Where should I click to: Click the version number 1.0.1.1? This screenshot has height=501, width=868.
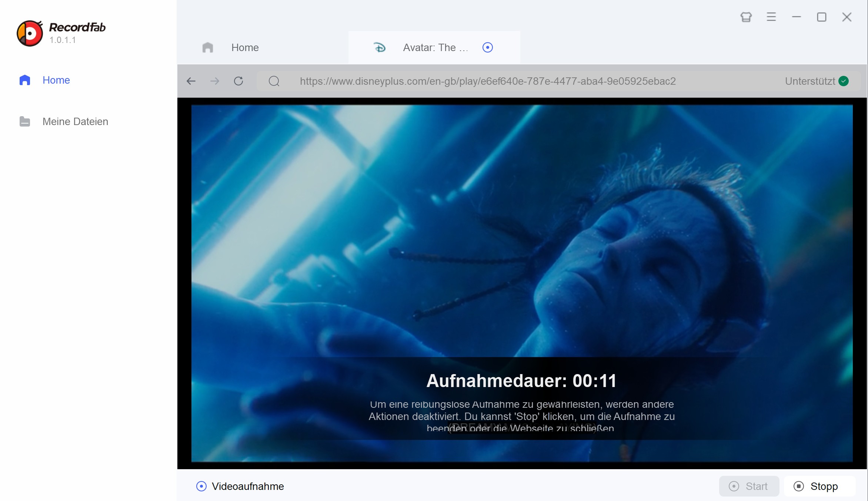tap(63, 40)
